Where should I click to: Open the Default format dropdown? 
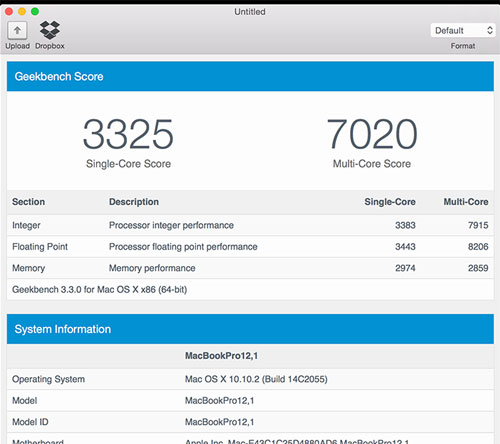point(463,30)
